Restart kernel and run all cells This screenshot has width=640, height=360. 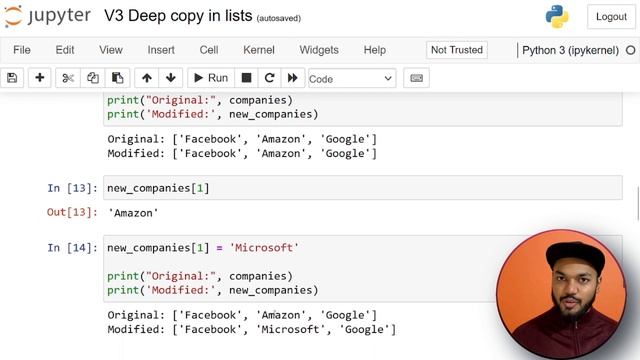(293, 78)
